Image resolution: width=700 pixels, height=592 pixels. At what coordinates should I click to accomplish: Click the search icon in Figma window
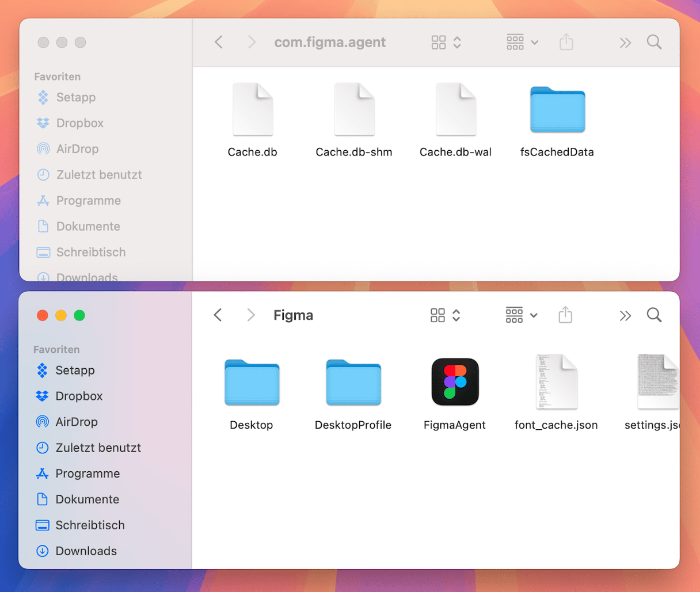[x=654, y=315]
